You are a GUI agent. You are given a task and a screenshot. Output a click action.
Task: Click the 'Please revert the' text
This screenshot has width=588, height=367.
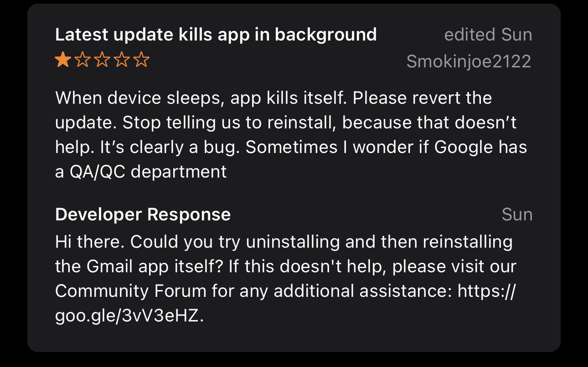click(x=423, y=98)
